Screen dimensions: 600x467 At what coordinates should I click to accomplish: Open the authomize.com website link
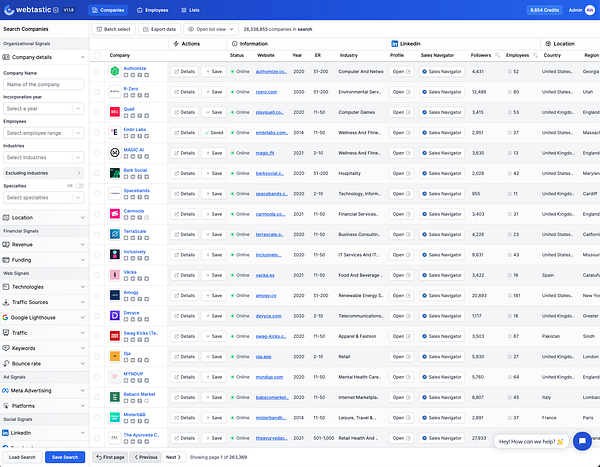coord(270,72)
